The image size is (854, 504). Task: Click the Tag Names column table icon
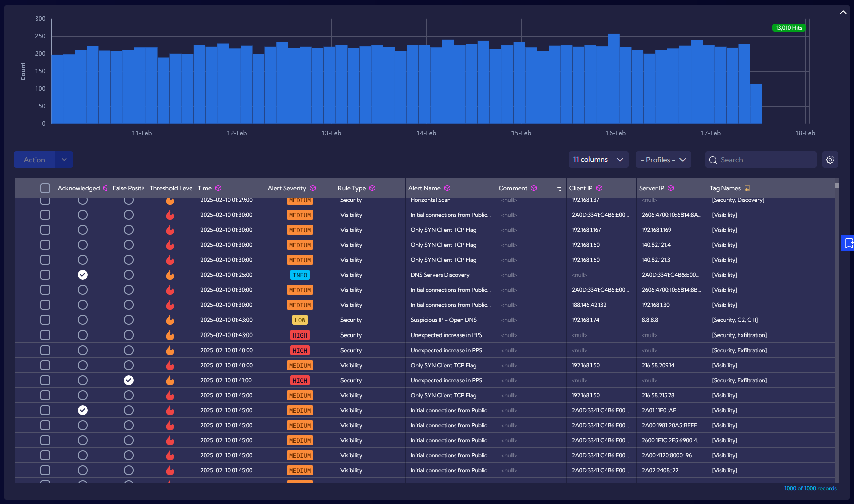(747, 188)
